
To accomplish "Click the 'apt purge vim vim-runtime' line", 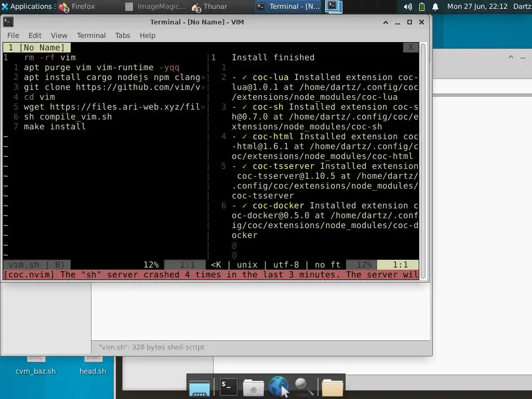I will pos(101,67).
